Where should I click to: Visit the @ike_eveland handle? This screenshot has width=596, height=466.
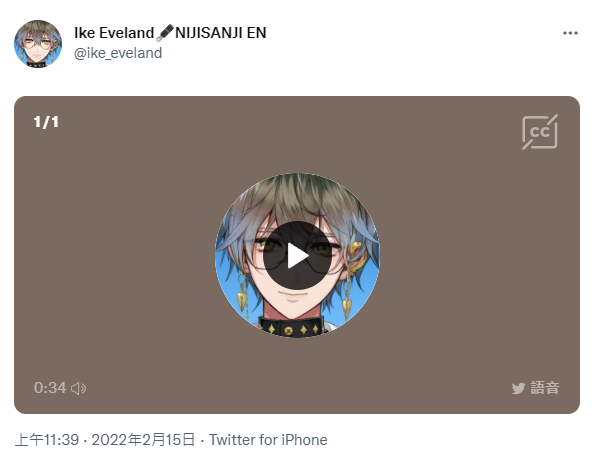pyautogui.click(x=118, y=53)
